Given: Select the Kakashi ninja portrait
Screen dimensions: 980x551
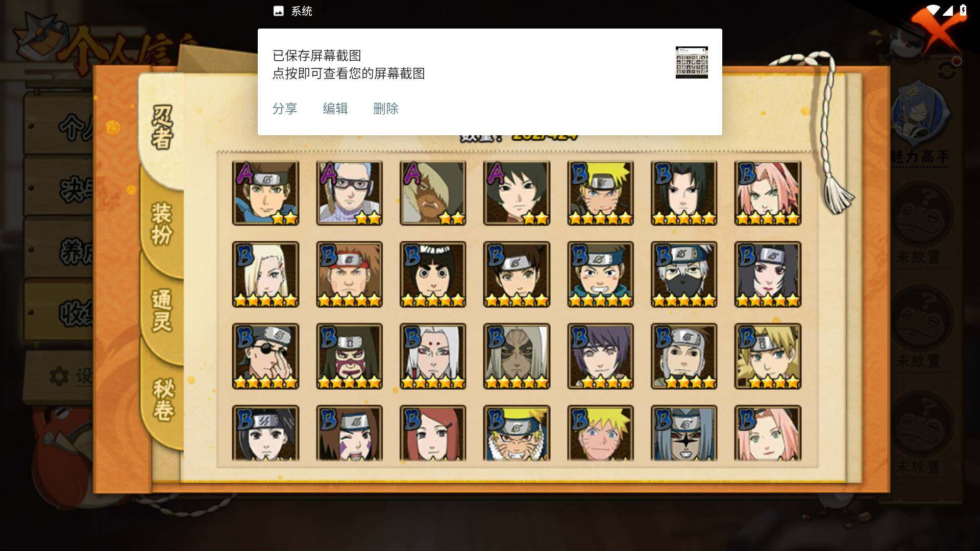Looking at the screenshot, I should pyautogui.click(x=683, y=274).
